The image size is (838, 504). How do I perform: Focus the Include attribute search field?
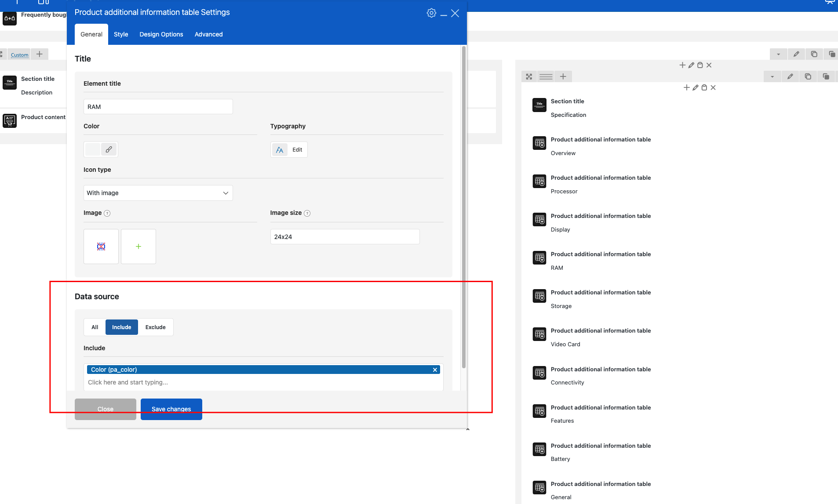(264, 383)
